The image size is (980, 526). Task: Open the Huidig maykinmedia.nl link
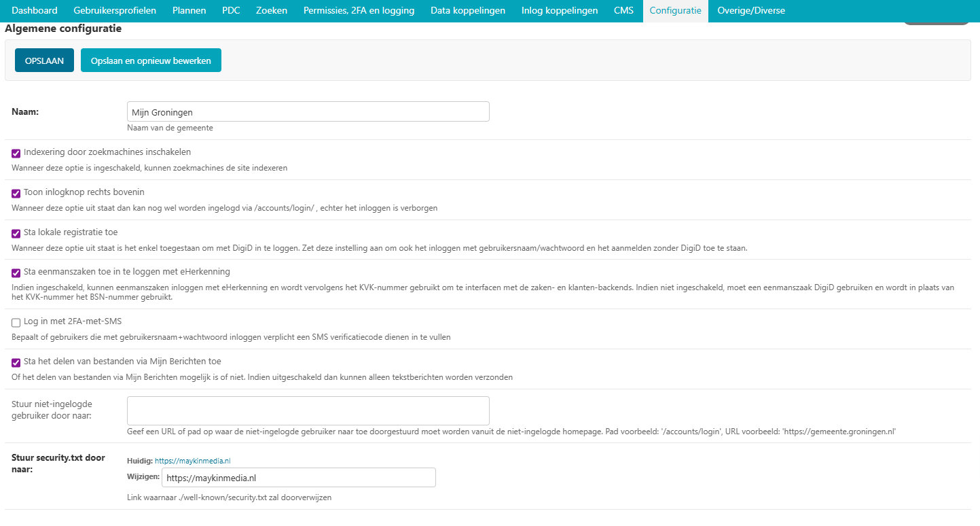point(193,461)
